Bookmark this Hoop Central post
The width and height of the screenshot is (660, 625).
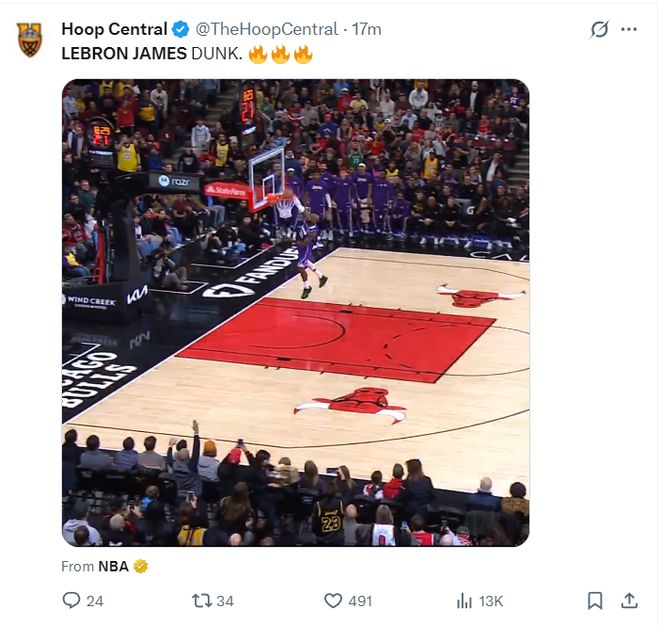(594, 600)
